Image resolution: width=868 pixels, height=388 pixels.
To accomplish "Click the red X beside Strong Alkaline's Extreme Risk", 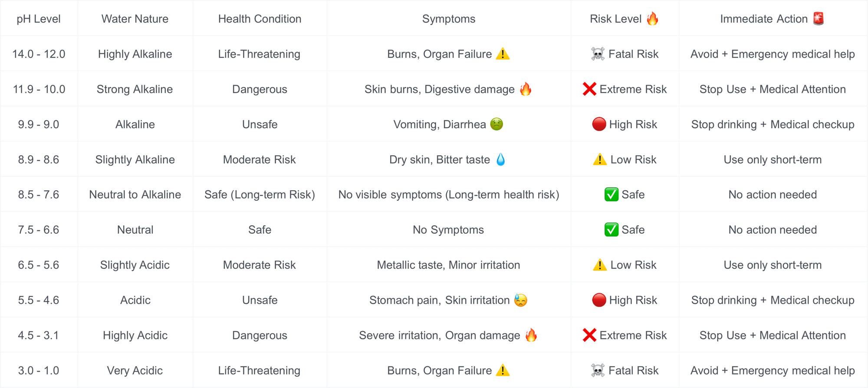I will 589,89.
